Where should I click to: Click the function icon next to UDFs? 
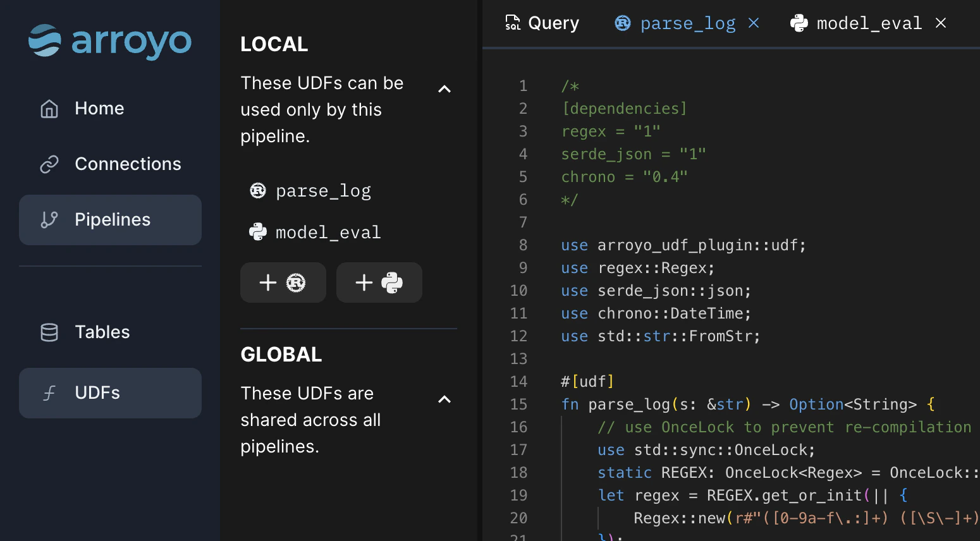[x=49, y=392]
